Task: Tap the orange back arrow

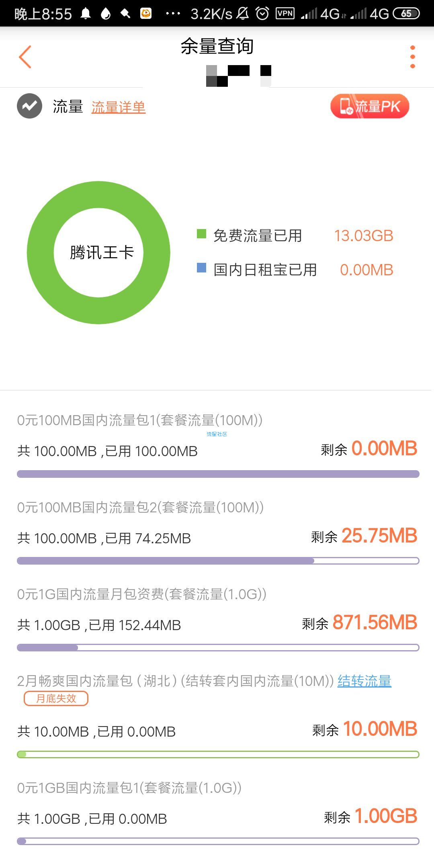Action: (25, 57)
